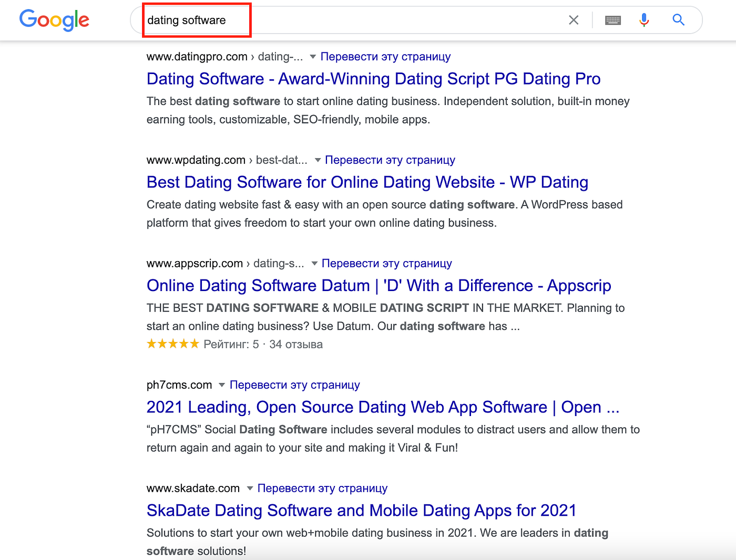Viewport: 736px width, 560px height.
Task: Open Dating Software PG Dating Pro result
Action: click(x=373, y=79)
